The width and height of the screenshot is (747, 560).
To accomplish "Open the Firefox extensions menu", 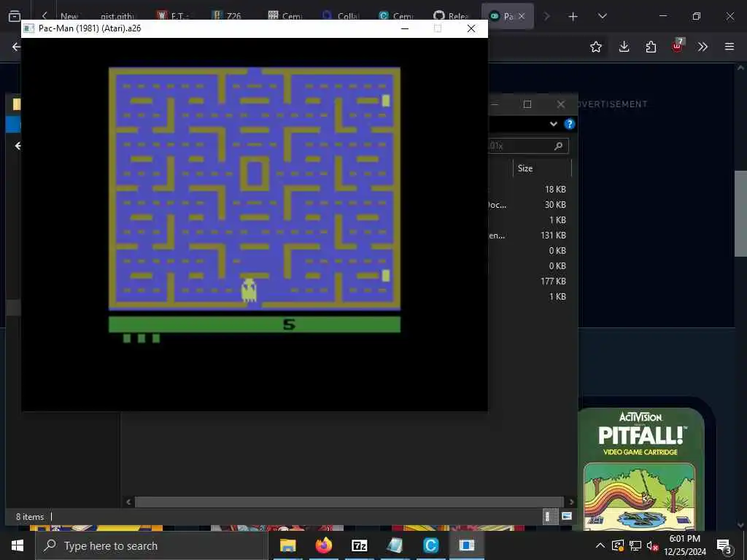I will pos(651,47).
